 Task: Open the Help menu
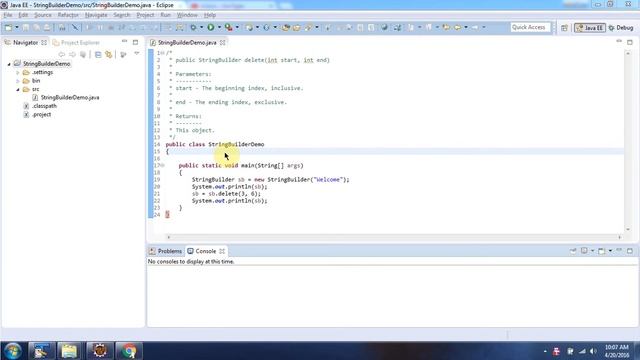tap(210, 15)
